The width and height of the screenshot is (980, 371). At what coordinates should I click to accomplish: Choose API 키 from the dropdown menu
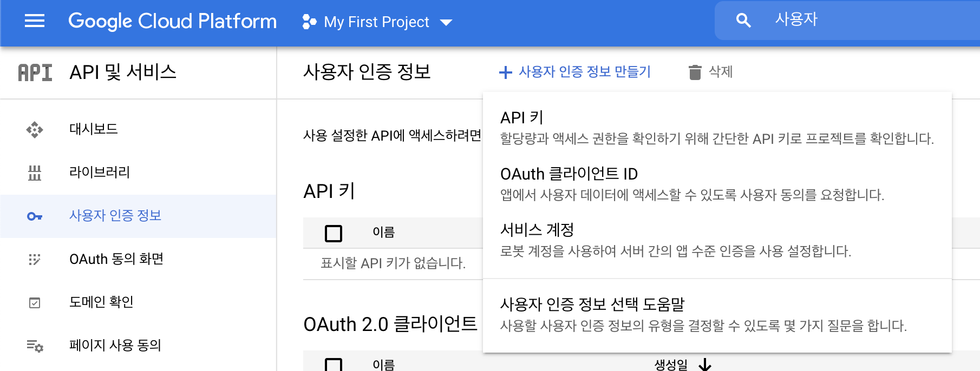pyautogui.click(x=717, y=128)
